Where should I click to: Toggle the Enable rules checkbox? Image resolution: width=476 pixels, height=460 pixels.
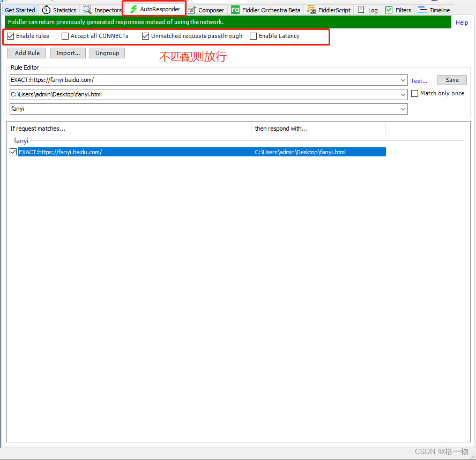11,36
